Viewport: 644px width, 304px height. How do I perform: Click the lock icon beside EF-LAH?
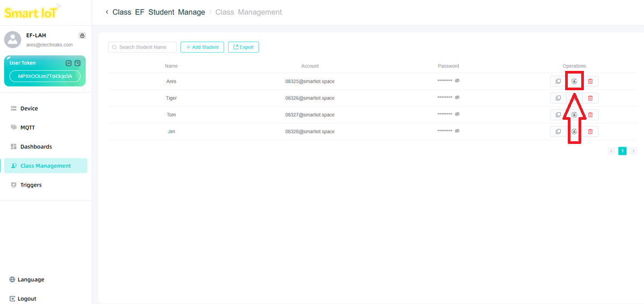point(82,36)
